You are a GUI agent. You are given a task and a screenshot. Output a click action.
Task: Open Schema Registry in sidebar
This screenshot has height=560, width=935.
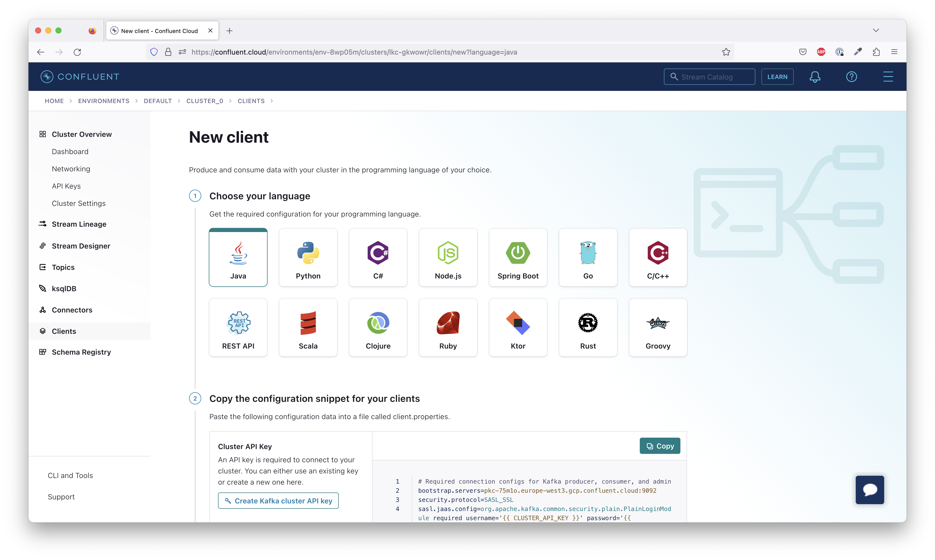tap(81, 352)
